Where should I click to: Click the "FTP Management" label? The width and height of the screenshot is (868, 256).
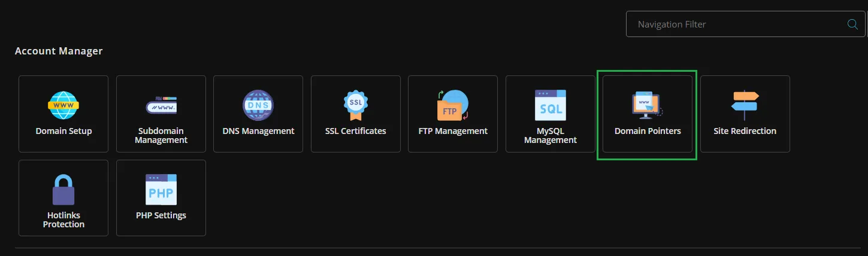click(453, 131)
